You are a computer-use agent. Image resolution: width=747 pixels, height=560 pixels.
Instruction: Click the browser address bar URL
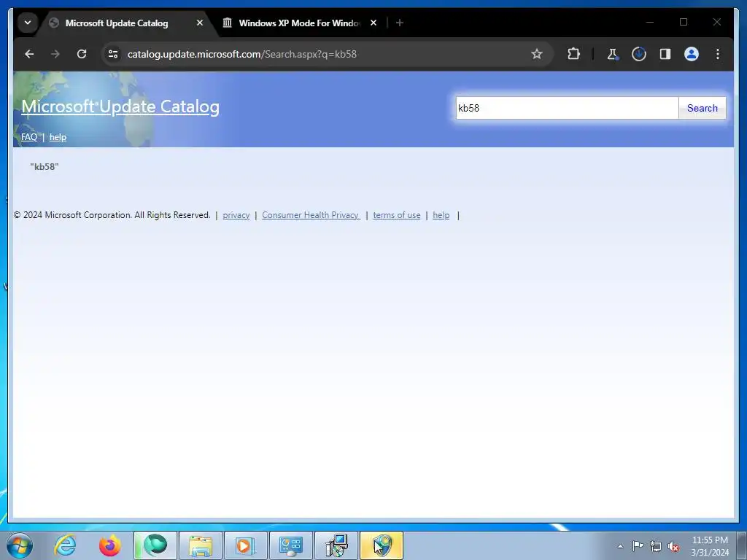click(x=242, y=54)
